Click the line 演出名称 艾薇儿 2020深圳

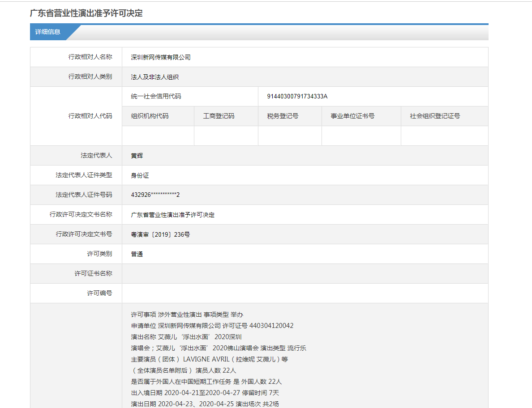186,337
